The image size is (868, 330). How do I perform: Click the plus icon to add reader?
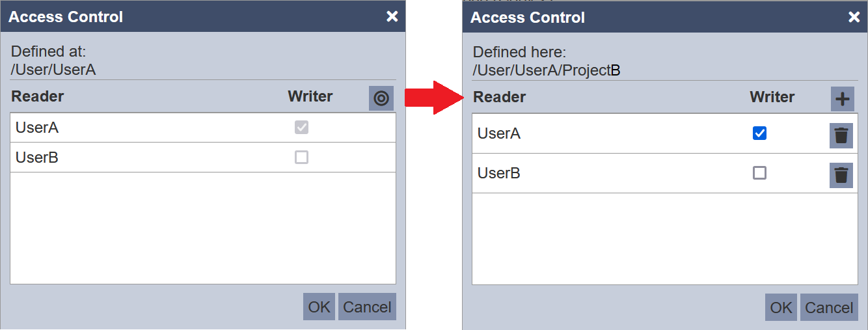[843, 99]
